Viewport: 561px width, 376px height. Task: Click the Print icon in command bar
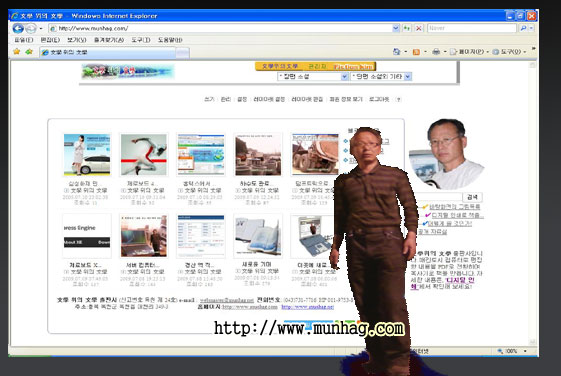click(x=436, y=52)
